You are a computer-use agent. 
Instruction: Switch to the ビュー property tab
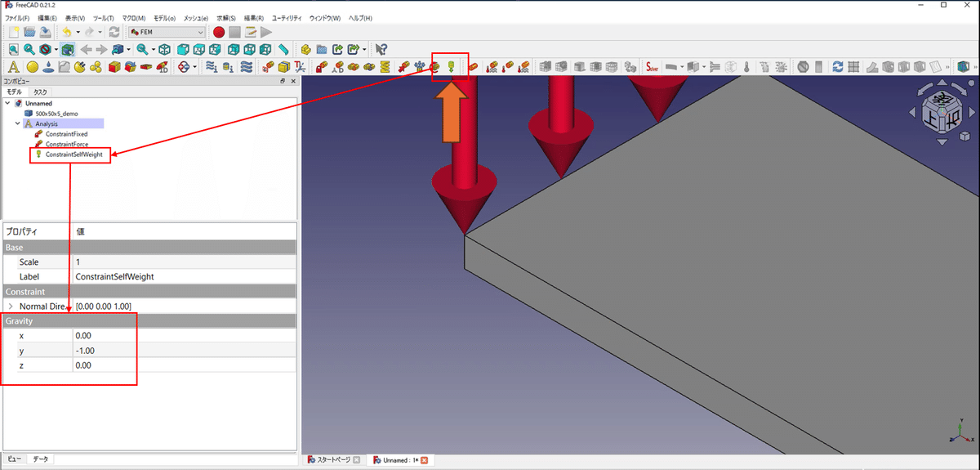click(x=14, y=459)
